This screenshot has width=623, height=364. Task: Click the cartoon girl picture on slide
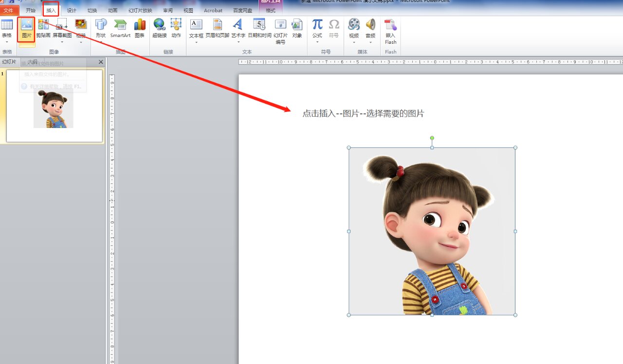pyautogui.click(x=432, y=231)
